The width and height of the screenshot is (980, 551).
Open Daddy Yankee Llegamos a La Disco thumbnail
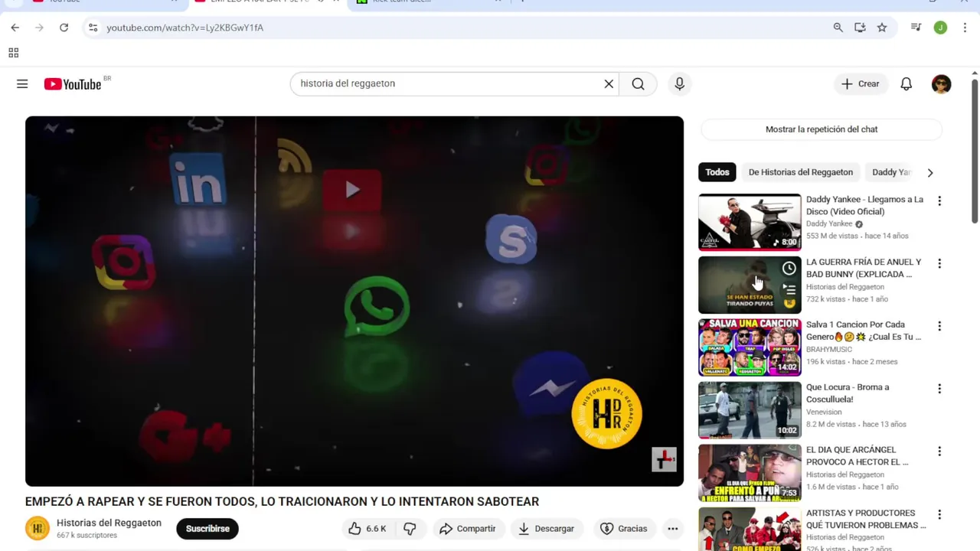coord(750,222)
